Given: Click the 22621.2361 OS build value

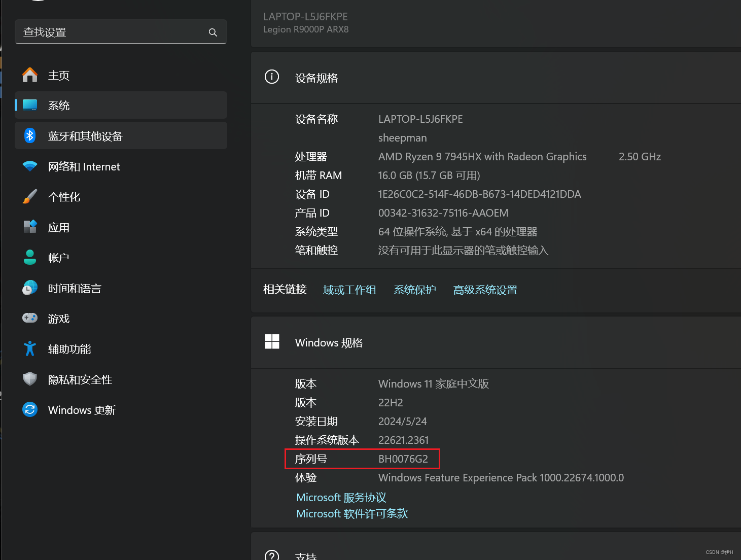Looking at the screenshot, I should 403,440.
